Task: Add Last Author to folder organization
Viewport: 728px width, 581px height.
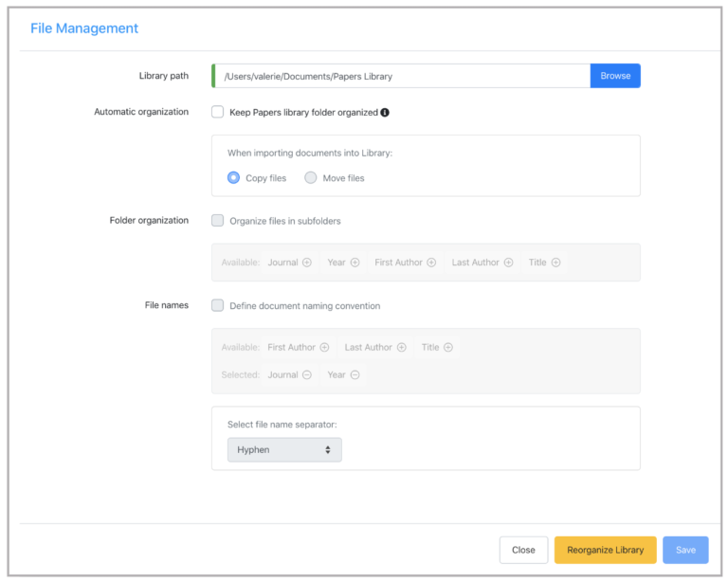Action: [x=508, y=263]
